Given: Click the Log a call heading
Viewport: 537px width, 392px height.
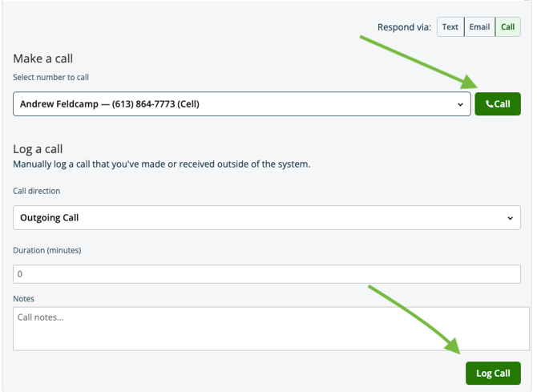Looking at the screenshot, I should 38,149.
